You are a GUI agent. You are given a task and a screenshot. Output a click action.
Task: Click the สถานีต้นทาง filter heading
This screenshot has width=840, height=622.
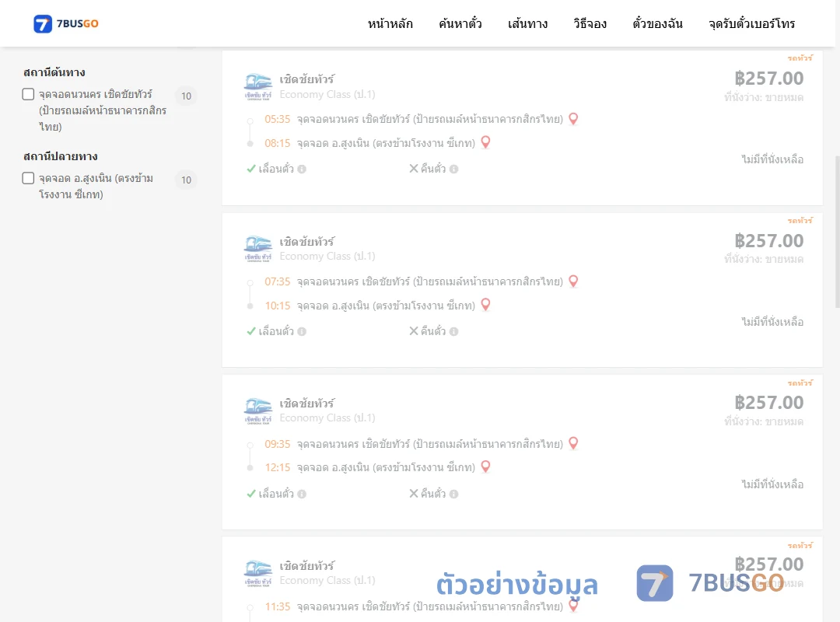click(54, 72)
